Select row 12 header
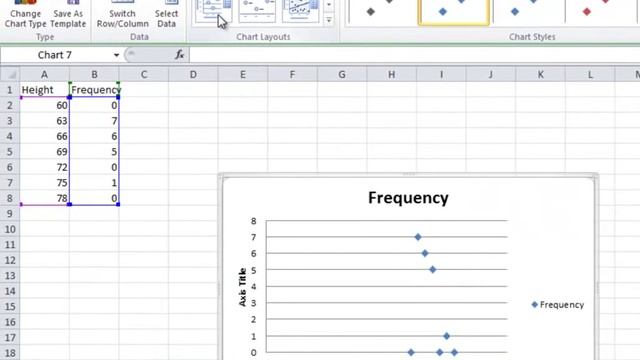Screen dimensions: 640x360 pos(10,260)
